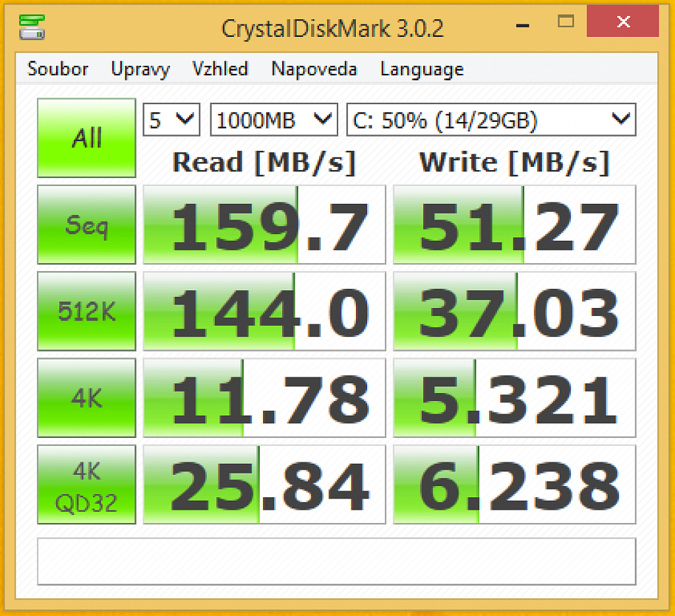Screen dimensions: 675x616
Task: Select the Seq write value 51.27
Action: 514,224
